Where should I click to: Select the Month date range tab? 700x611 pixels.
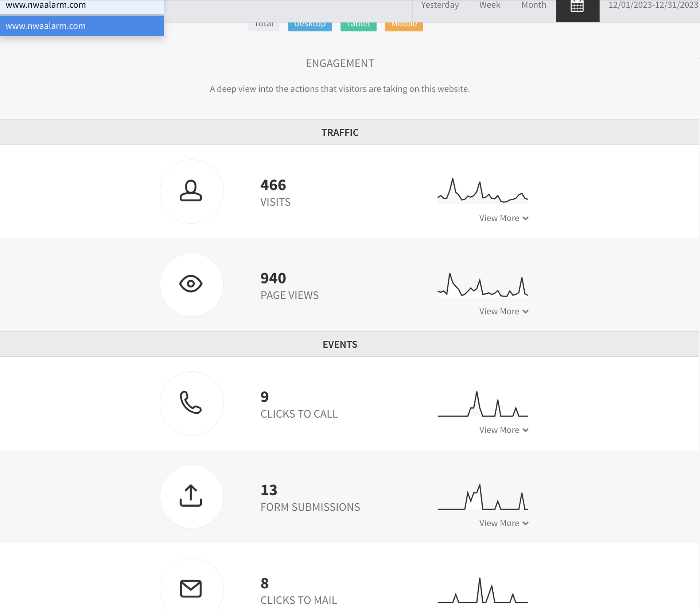coord(533,6)
